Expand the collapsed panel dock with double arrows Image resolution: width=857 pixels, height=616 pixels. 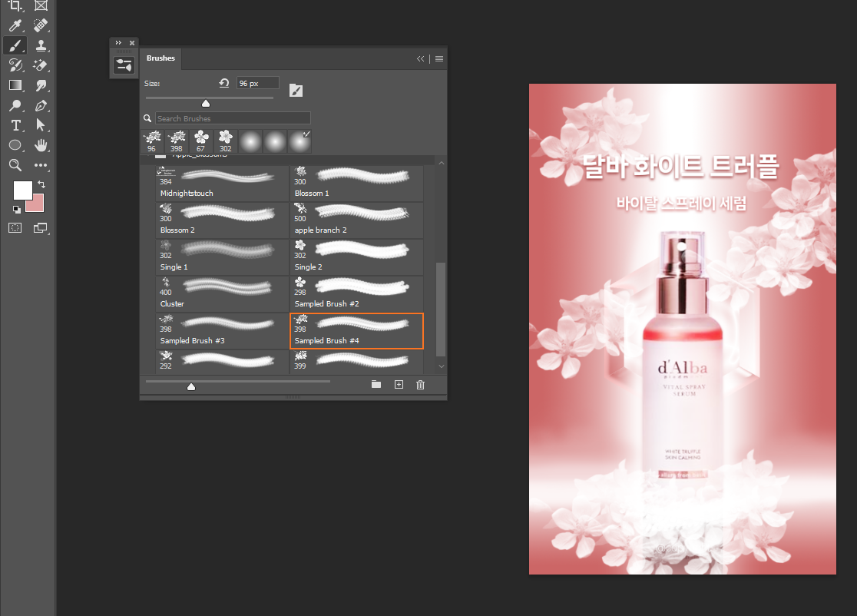point(118,43)
